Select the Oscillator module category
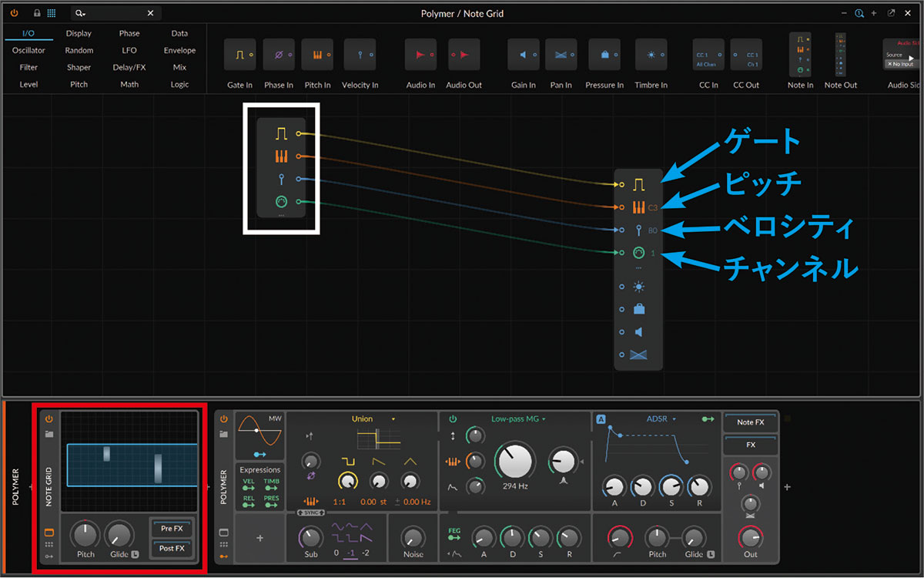The image size is (924, 578). pyautogui.click(x=28, y=50)
